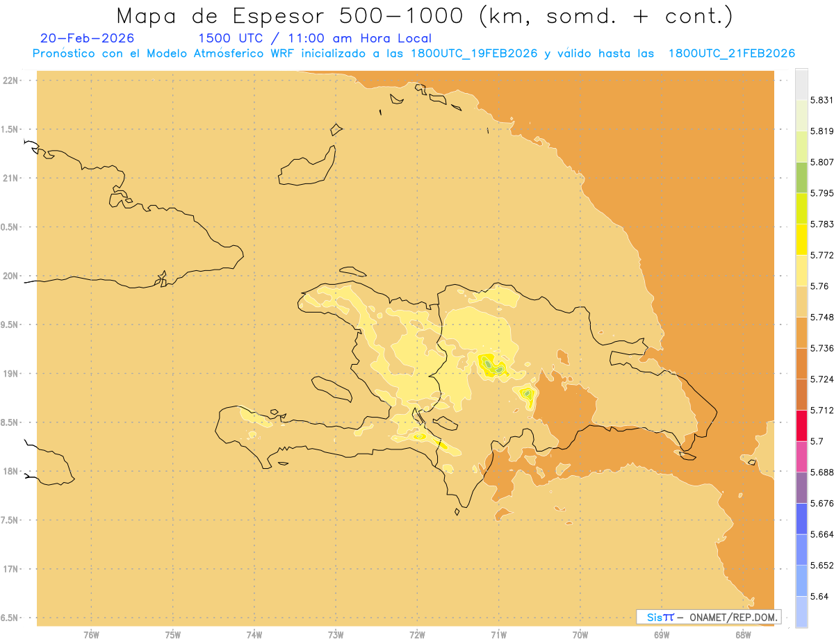
Task: Click the latitude label "22N"
Action: pos(11,81)
